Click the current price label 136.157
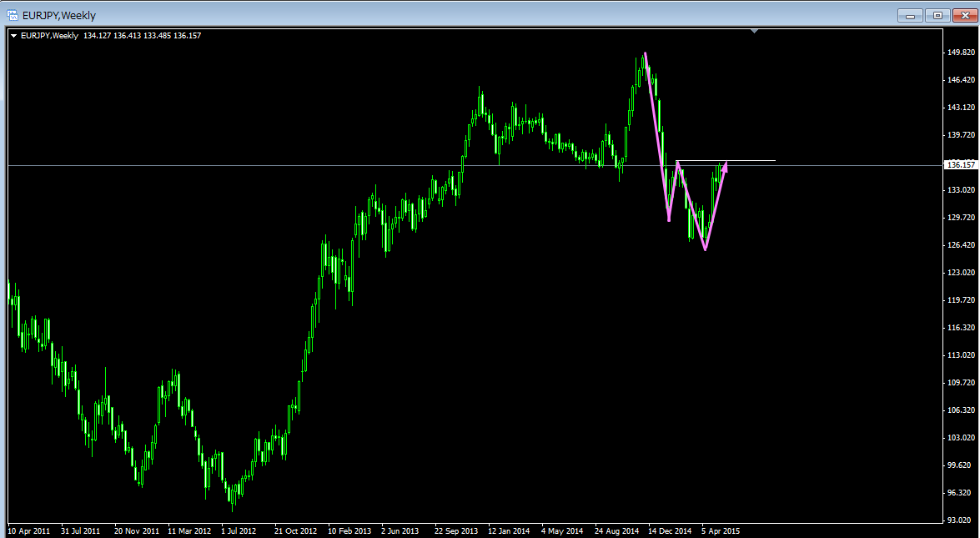 point(961,165)
